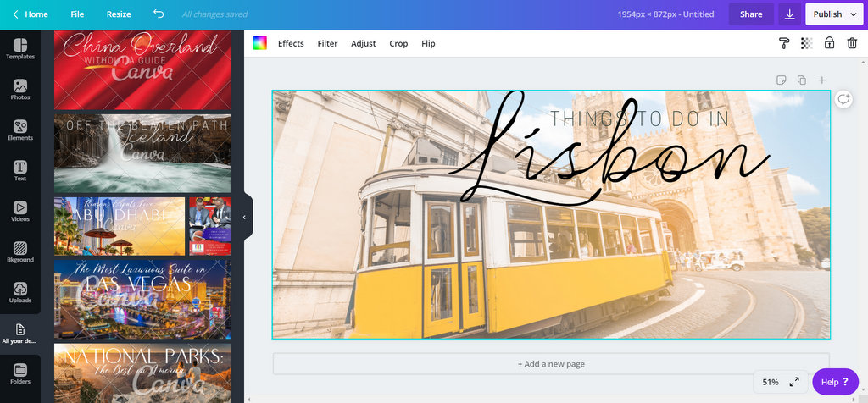868x403 pixels.
Task: Duplicate the page using copy icon
Action: [x=801, y=80]
